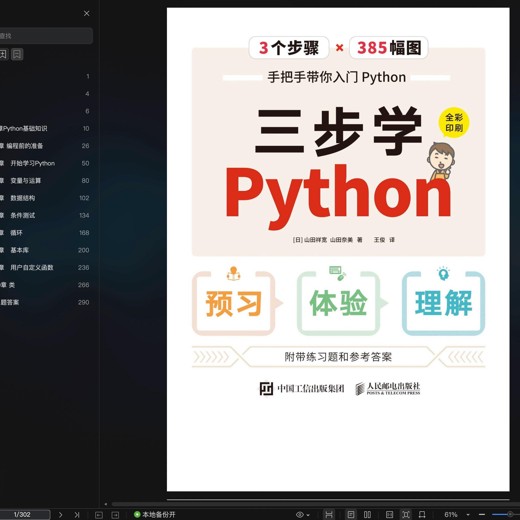Click the next view forward icon
The image size is (520, 520).
(x=115, y=515)
